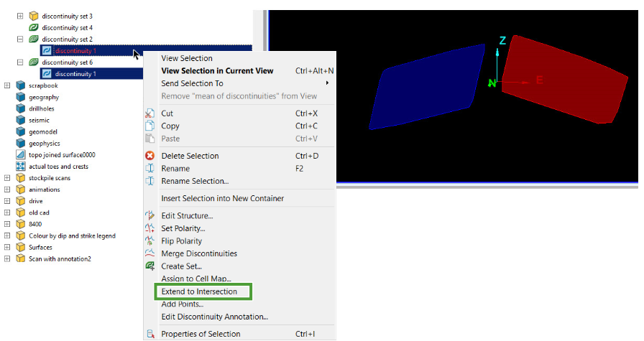Expand the drive container
This screenshot has height=341, width=644.
[7, 201]
